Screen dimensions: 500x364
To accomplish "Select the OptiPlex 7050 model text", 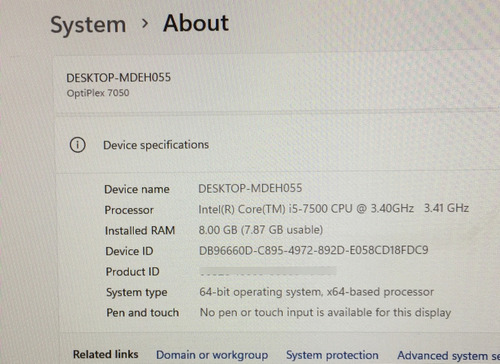I will (98, 93).
